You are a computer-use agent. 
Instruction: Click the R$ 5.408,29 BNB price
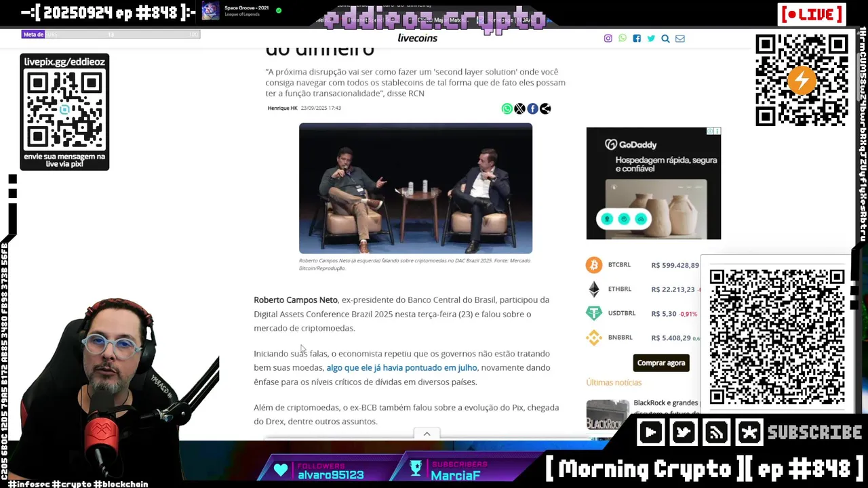pyautogui.click(x=671, y=338)
